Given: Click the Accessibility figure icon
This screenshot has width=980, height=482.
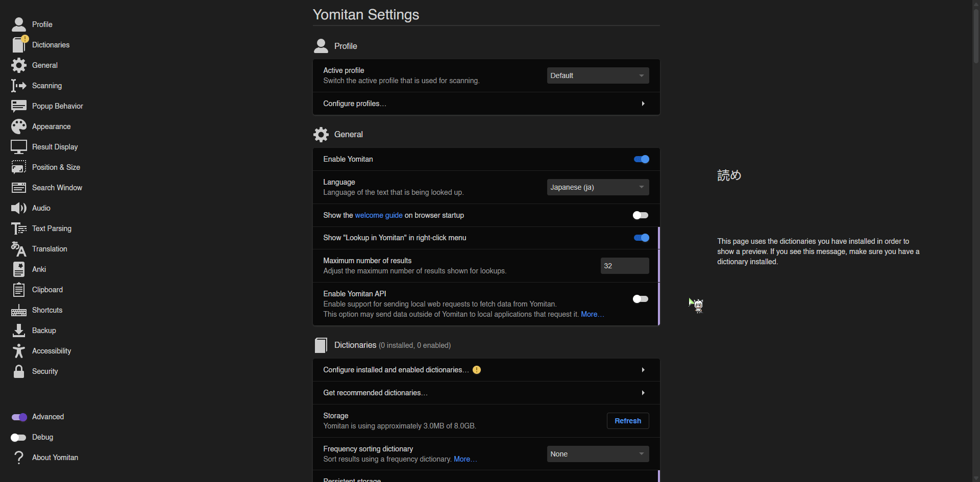Looking at the screenshot, I should tap(19, 351).
